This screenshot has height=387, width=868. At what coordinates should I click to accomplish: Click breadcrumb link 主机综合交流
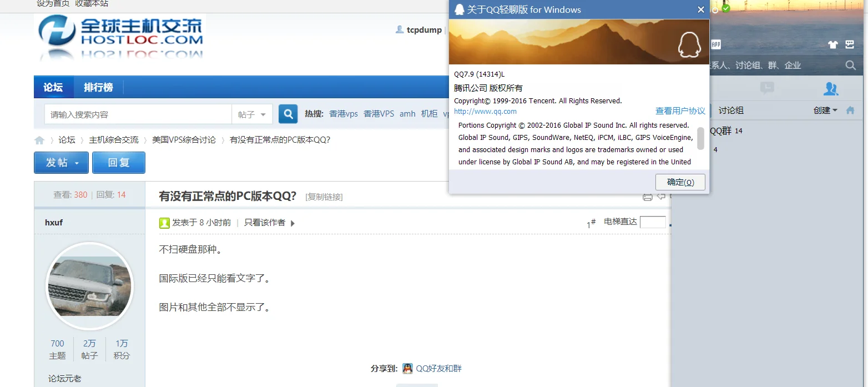coord(114,140)
